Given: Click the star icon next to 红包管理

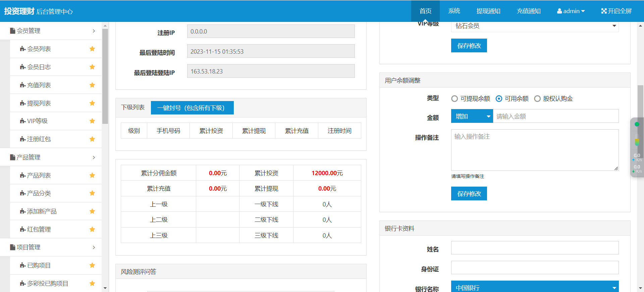Looking at the screenshot, I should [x=92, y=230].
